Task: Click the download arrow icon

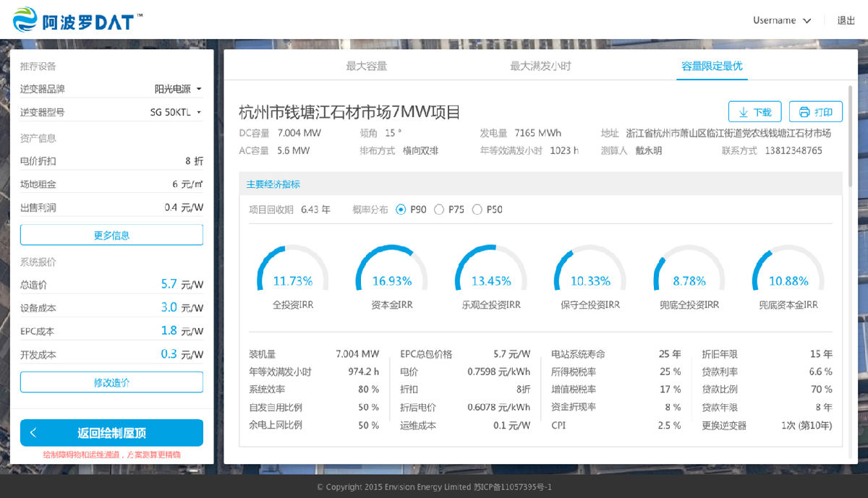Action: click(743, 112)
